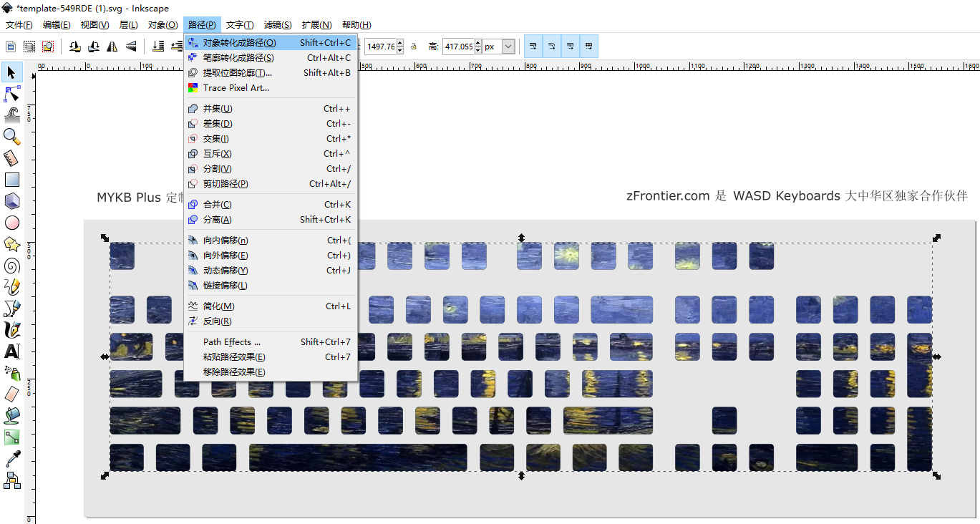Select the Selector arrow tool
Viewport: 980px width, 524px height.
[11, 72]
